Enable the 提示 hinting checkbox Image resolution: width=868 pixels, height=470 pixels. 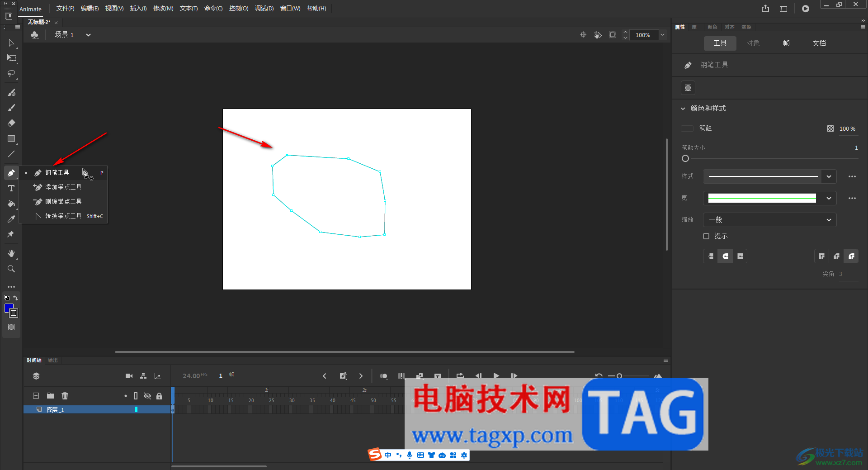[706, 236]
